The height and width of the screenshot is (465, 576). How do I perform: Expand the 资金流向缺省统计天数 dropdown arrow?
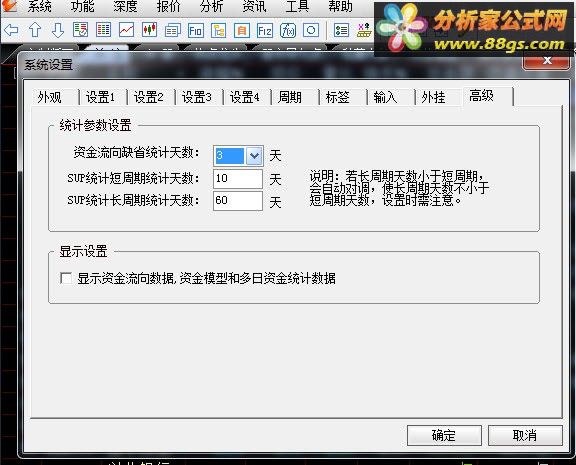click(254, 156)
